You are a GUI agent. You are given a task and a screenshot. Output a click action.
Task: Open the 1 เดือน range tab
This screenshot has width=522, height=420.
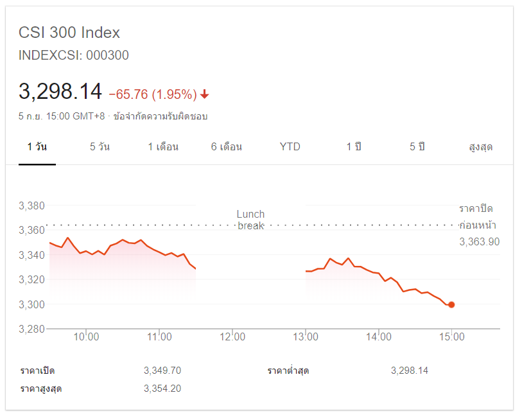coord(163,147)
